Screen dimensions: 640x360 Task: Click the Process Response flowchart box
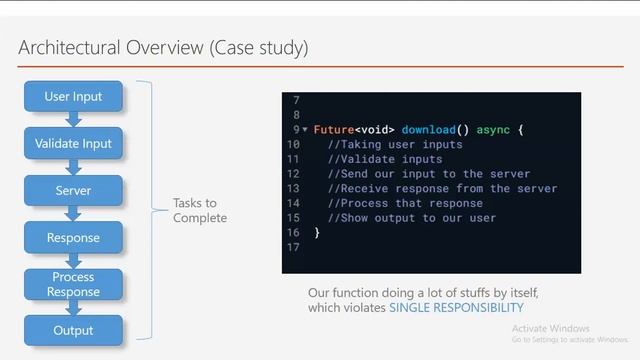point(73,284)
